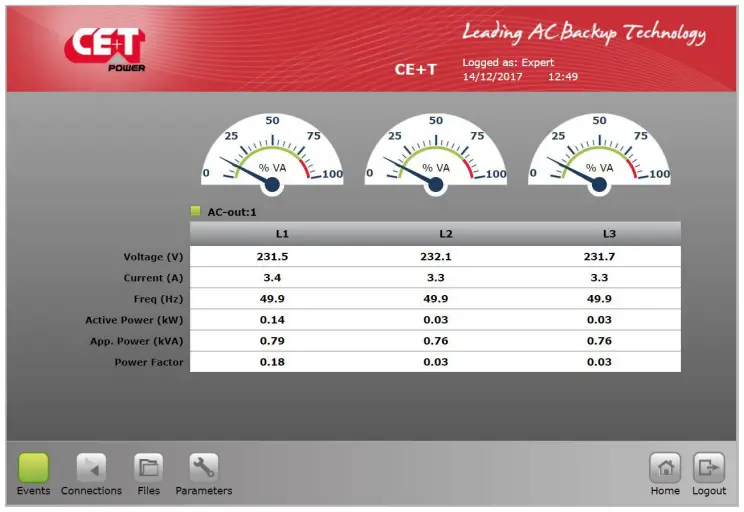Click the L3 voltage value 231.7
This screenshot has height=512, width=744.
coord(599,257)
